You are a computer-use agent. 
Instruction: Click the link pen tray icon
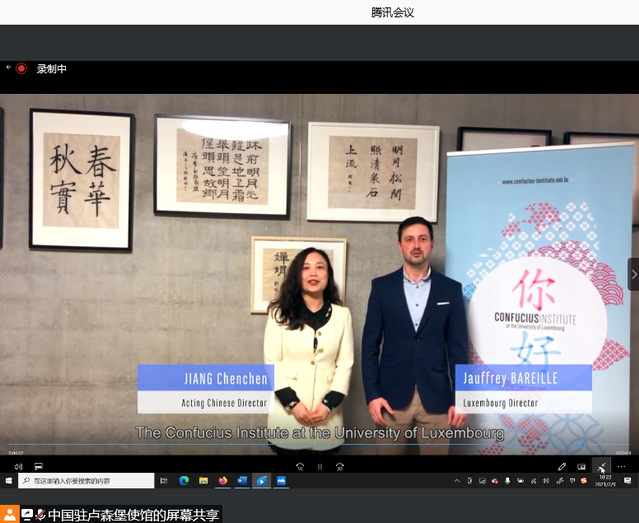pos(560,481)
